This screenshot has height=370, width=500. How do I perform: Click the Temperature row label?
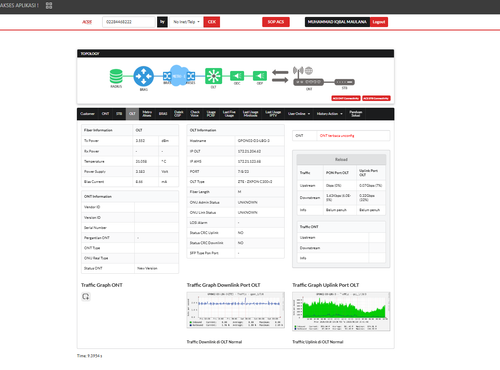point(94,161)
